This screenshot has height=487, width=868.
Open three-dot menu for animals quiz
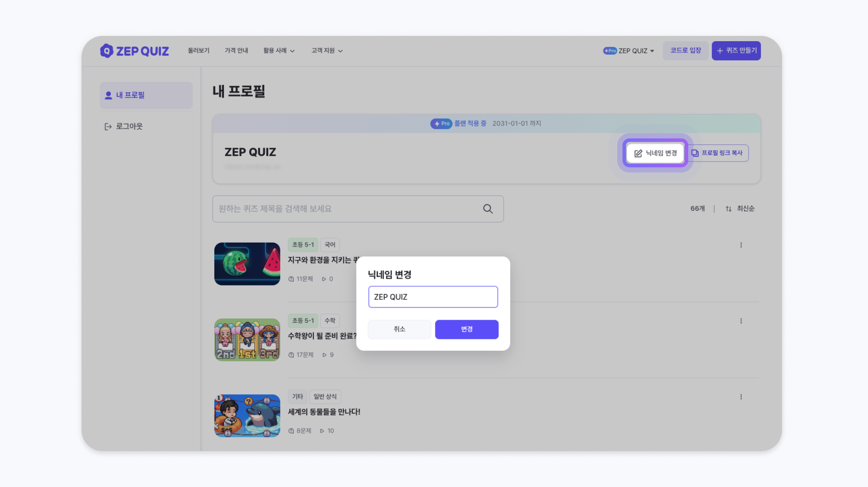741,397
